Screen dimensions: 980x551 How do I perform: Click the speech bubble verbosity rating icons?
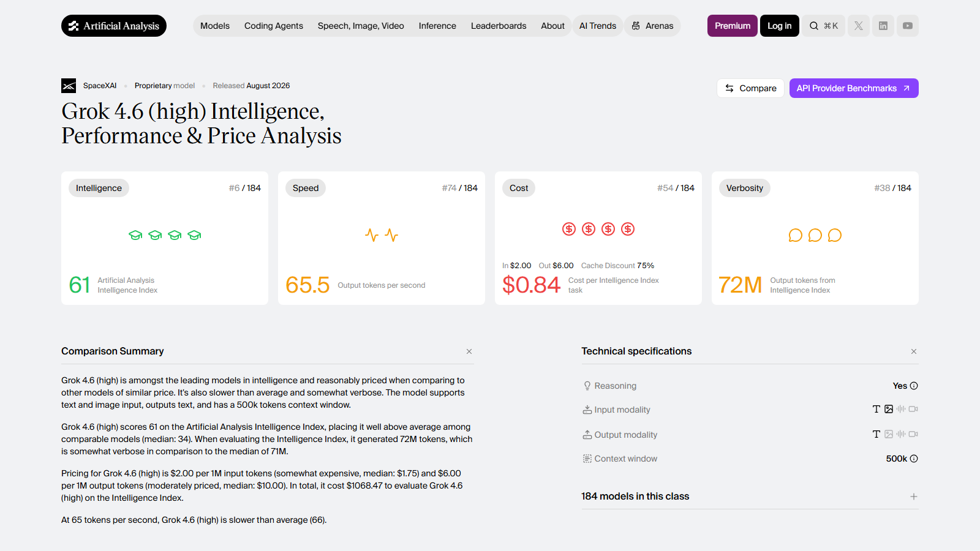pyautogui.click(x=815, y=235)
